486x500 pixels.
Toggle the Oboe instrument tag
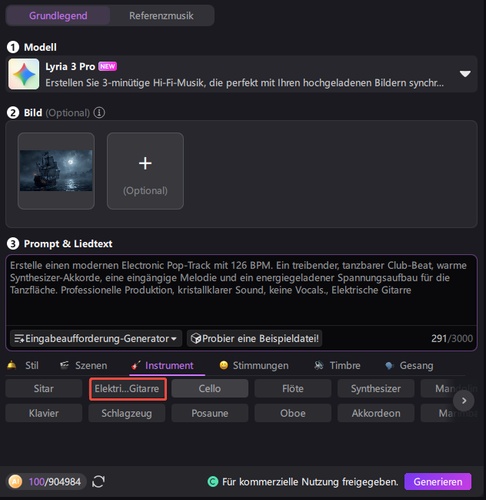[293, 413]
